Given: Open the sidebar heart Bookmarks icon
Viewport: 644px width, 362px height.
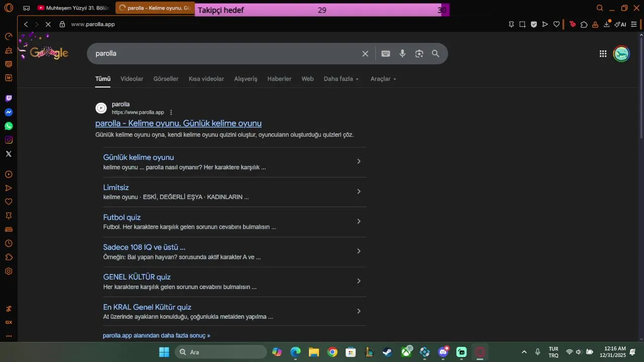Looking at the screenshot, I should click(x=9, y=202).
